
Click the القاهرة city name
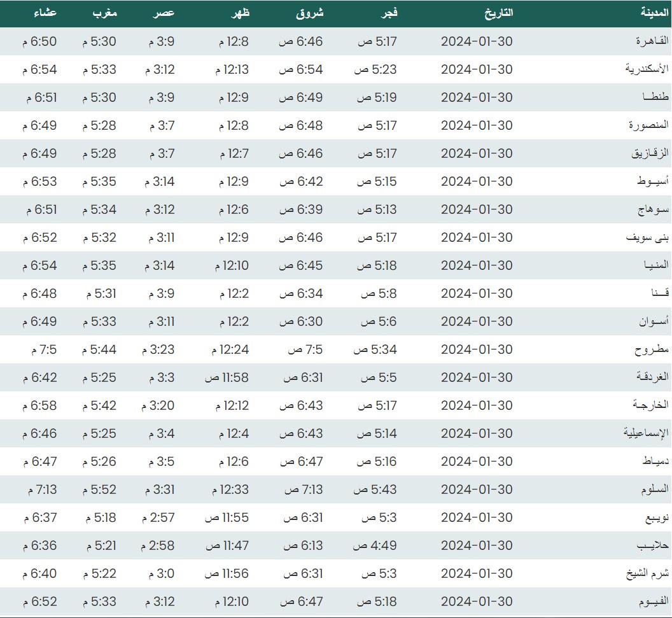653,41
